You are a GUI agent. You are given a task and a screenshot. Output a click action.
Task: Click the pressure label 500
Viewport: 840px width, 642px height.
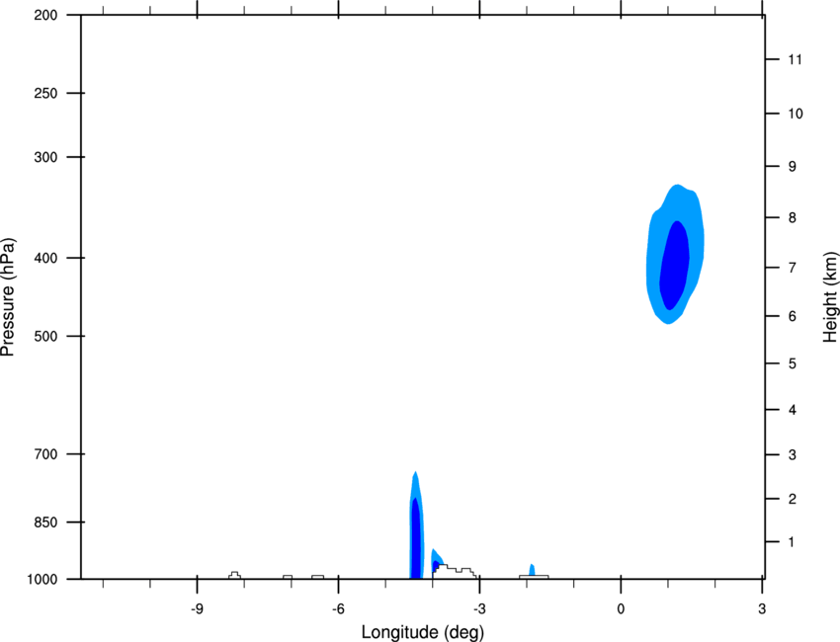(x=45, y=336)
